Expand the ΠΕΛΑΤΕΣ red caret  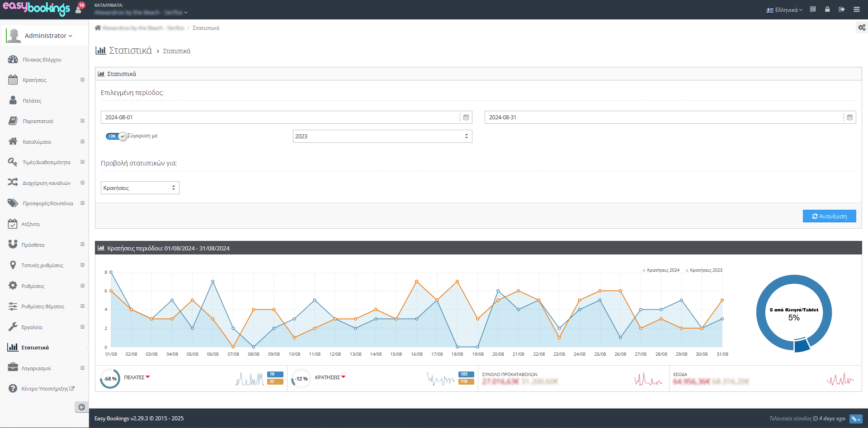click(x=148, y=377)
